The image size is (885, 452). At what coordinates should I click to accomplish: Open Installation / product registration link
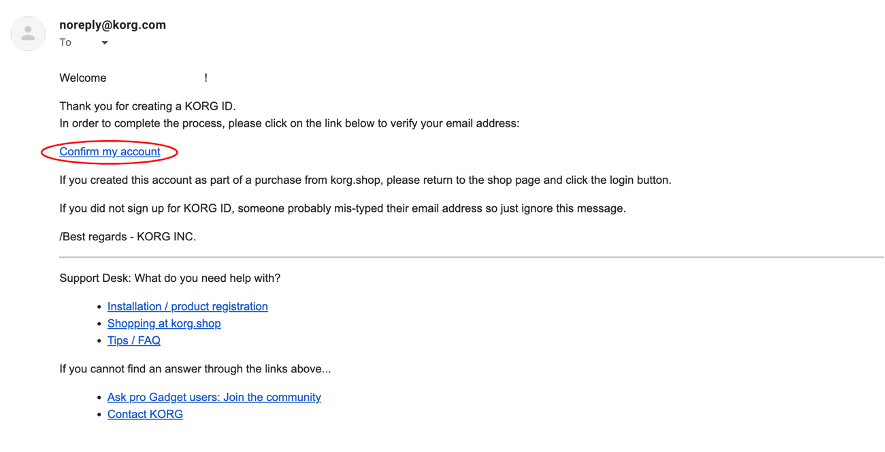point(187,306)
